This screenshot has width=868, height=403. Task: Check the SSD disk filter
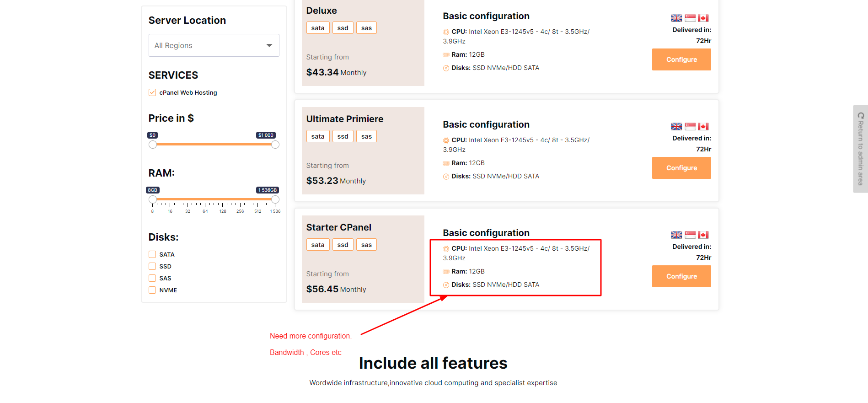(152, 266)
